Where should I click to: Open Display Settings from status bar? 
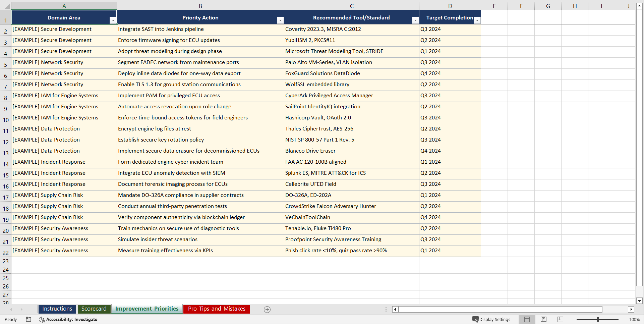pyautogui.click(x=491, y=319)
